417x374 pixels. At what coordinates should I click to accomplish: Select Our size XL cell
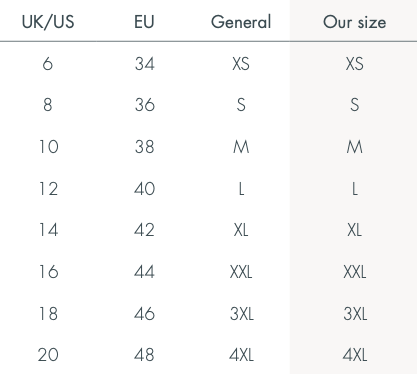[x=354, y=230]
